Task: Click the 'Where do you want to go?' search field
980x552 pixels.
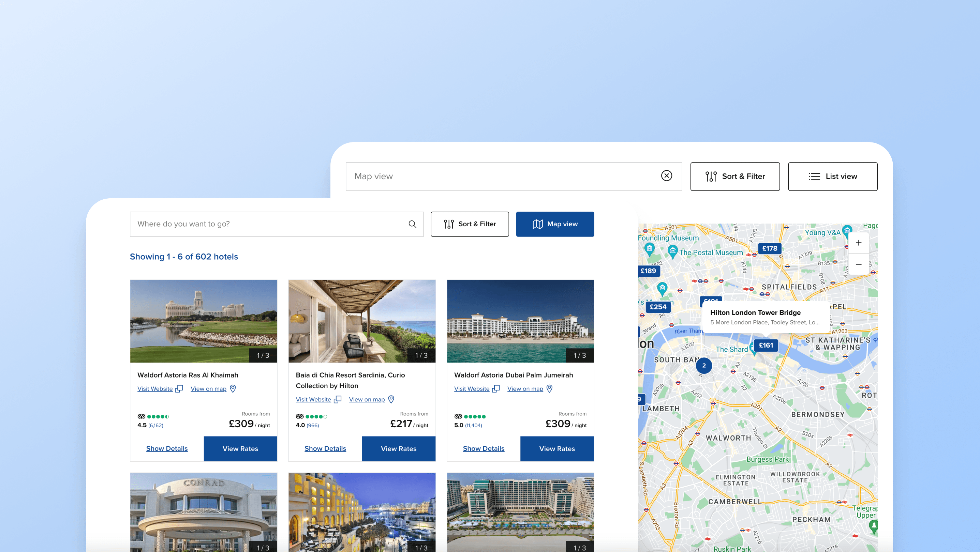Action: coord(266,224)
